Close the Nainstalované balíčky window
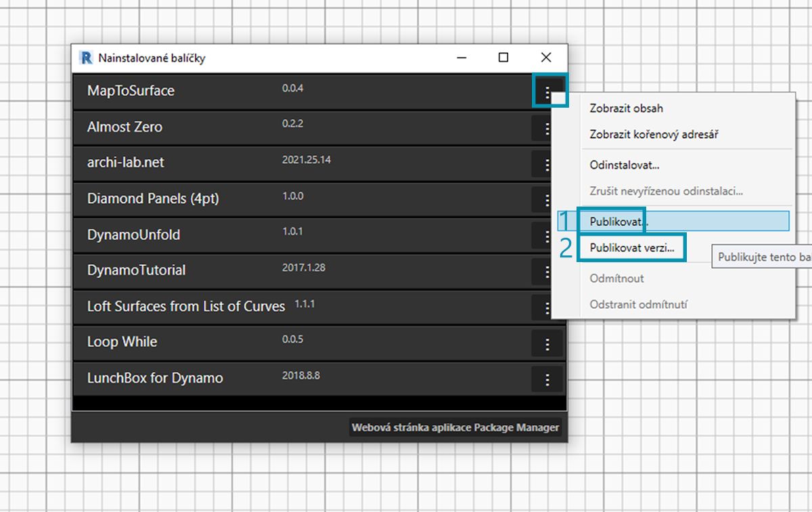 546,58
